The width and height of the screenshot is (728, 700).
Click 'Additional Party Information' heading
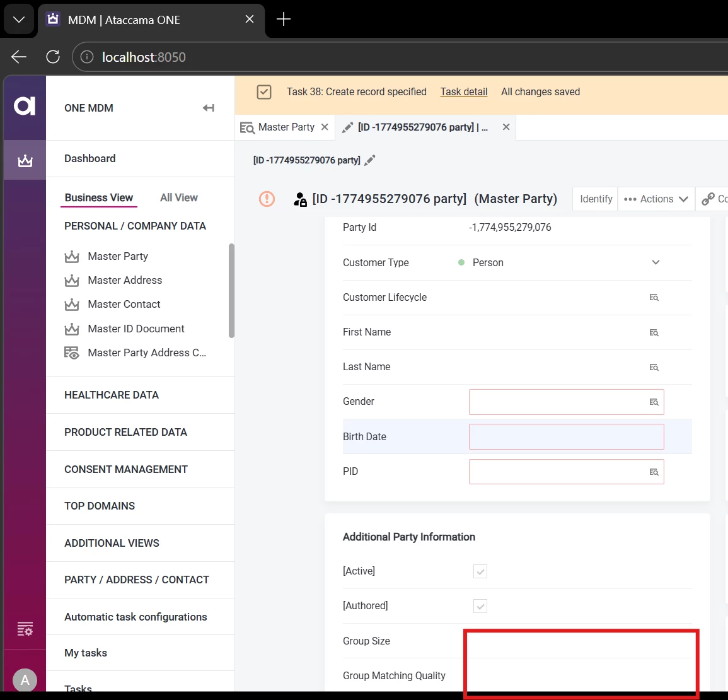tap(409, 537)
